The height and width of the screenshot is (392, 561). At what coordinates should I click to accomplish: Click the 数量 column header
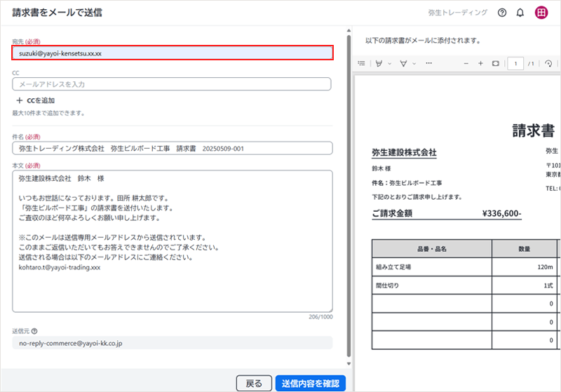pos(524,248)
